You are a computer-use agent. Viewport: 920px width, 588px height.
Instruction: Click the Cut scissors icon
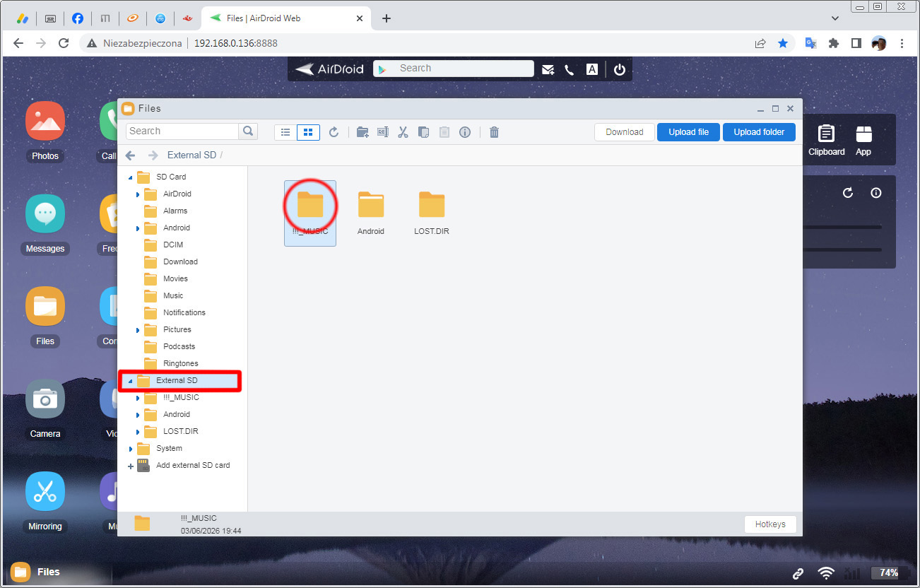tap(403, 132)
